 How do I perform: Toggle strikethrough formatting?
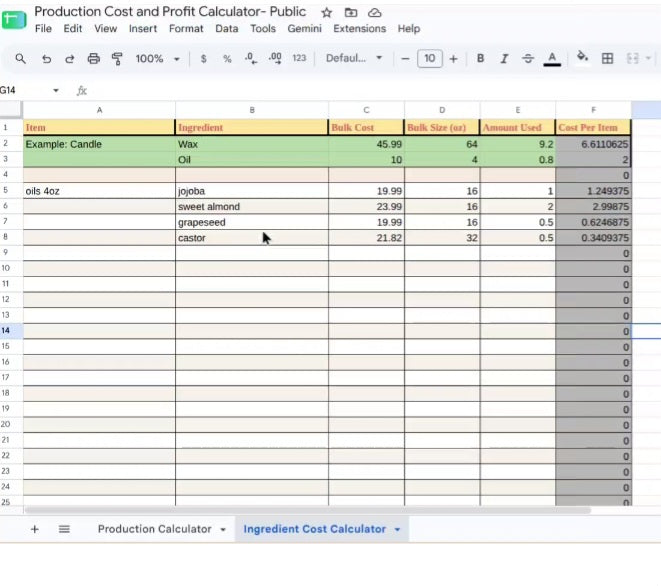tap(528, 59)
